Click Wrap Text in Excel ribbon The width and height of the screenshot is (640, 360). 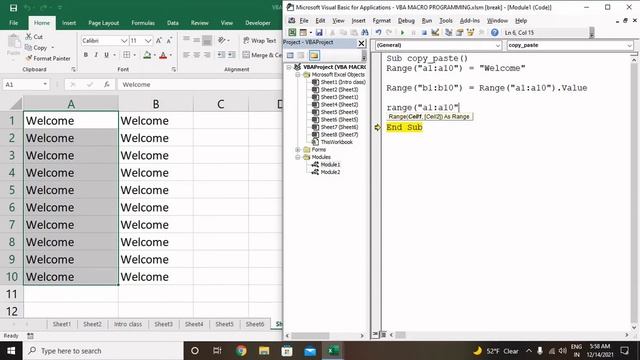click(260, 40)
